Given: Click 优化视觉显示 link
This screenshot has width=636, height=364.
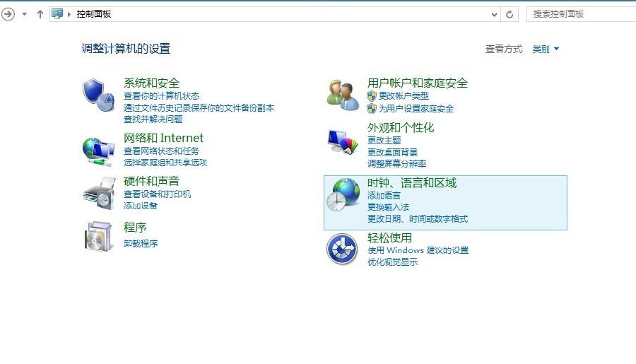Looking at the screenshot, I should 392,262.
